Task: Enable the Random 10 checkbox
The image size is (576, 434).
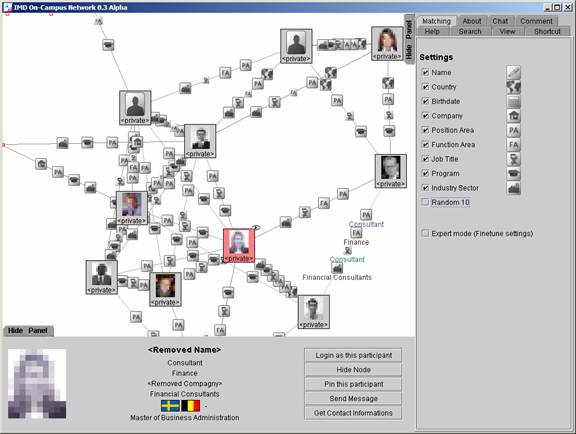Action: [x=425, y=202]
